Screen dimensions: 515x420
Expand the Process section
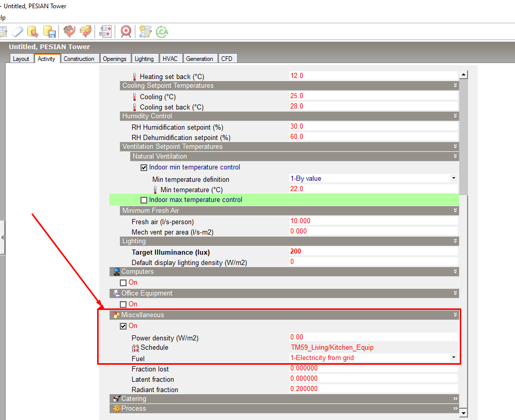[455, 409]
